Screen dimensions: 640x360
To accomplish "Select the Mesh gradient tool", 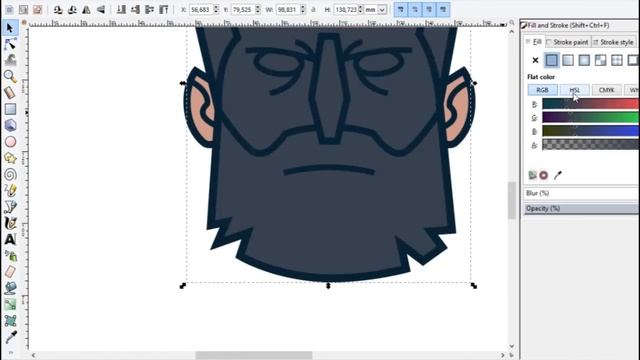I will [10, 321].
